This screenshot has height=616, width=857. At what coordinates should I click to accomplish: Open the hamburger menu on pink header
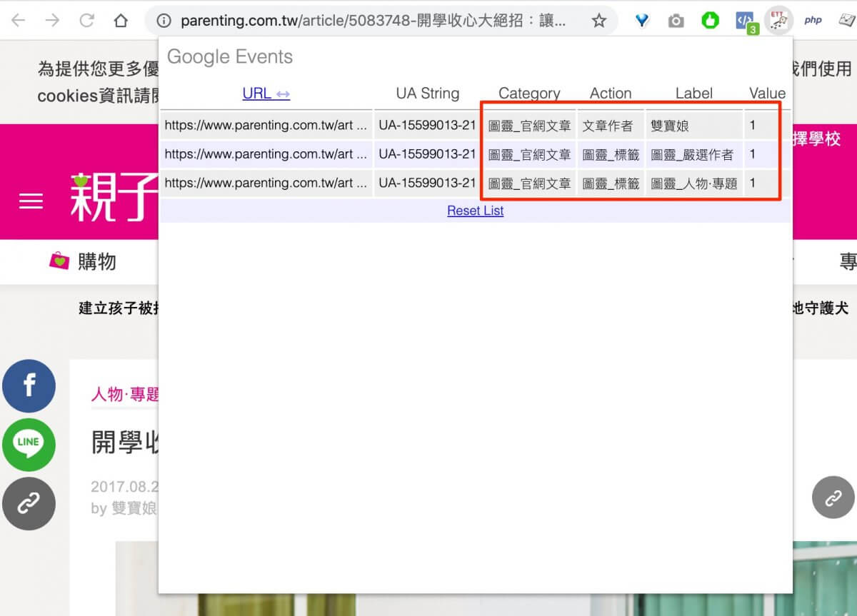[x=31, y=201]
